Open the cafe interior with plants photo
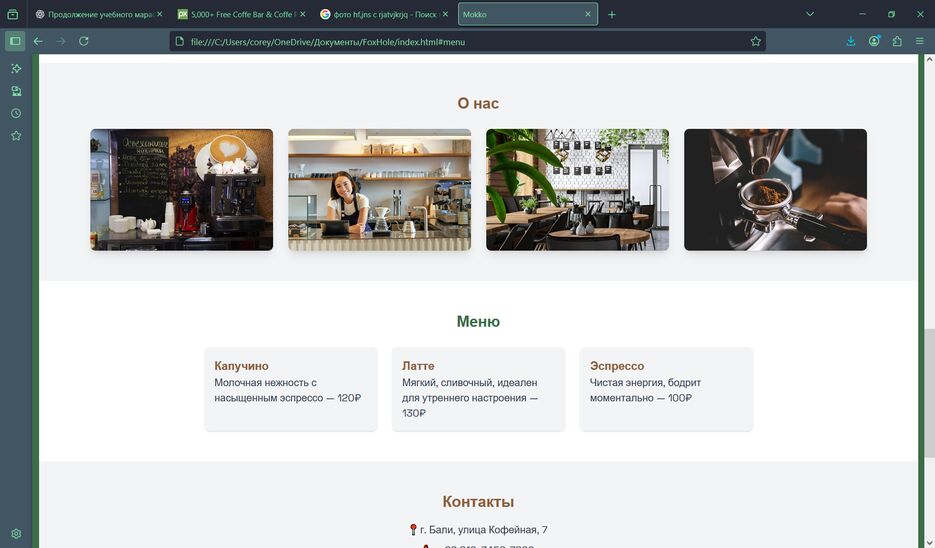The width and height of the screenshot is (935, 548). [x=578, y=190]
